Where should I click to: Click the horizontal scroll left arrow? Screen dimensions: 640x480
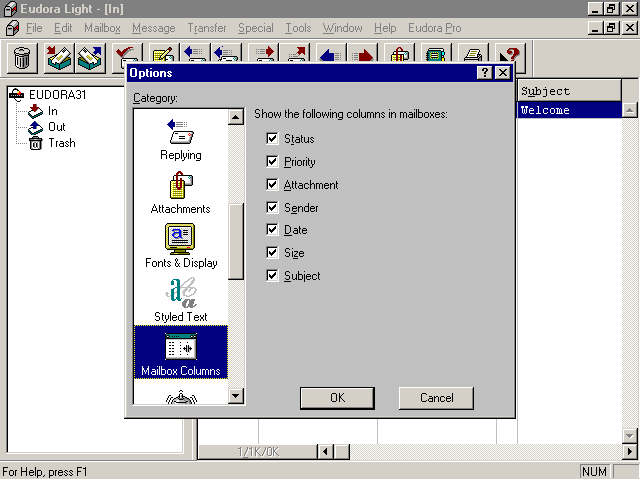325,452
